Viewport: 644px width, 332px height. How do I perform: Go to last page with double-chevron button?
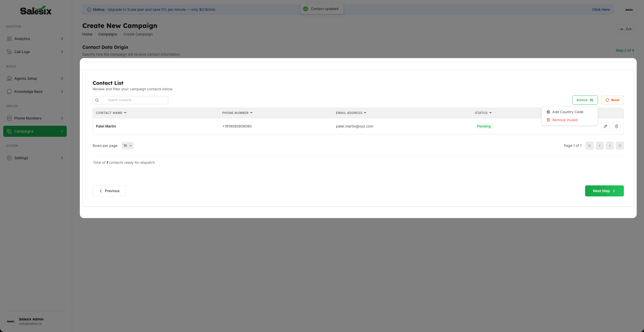tap(620, 146)
